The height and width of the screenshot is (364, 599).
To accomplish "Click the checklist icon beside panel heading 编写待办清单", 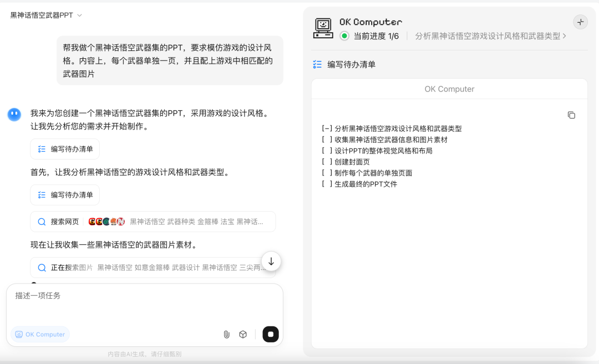I will tap(317, 64).
